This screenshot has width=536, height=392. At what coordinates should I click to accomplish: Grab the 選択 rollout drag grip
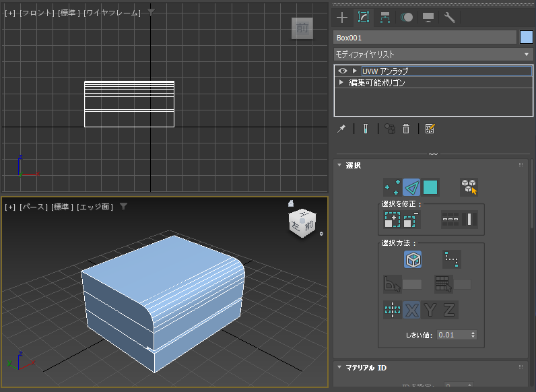[521, 165]
